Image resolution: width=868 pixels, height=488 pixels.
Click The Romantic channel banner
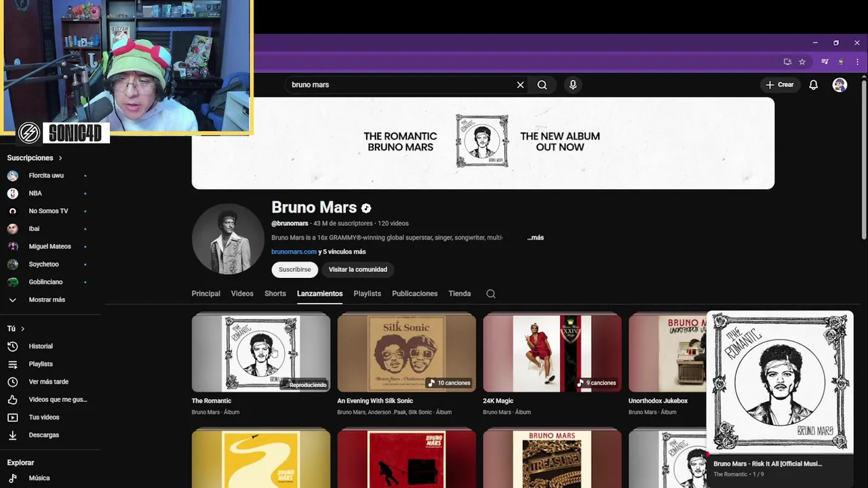tap(483, 143)
